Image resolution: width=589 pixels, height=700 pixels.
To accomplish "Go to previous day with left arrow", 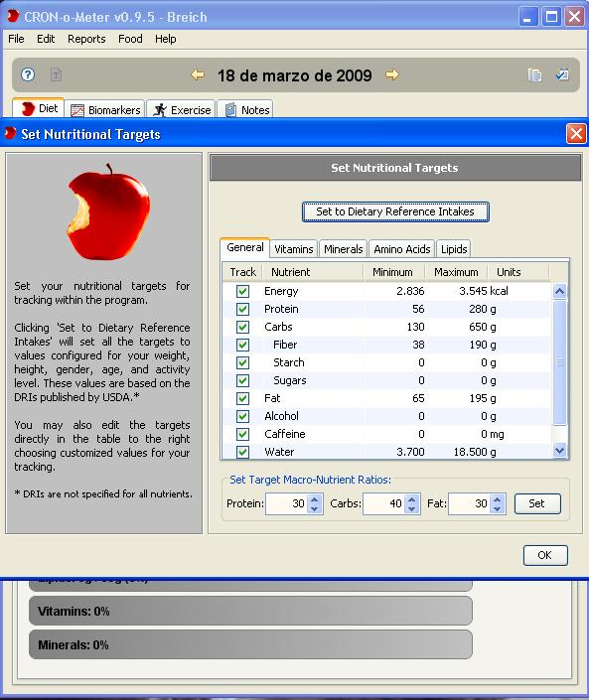I will tap(198, 74).
